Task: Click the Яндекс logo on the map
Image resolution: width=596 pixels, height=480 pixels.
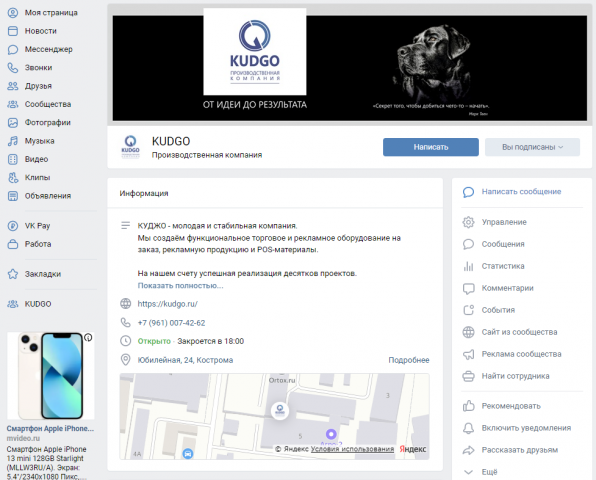Action: point(413,449)
